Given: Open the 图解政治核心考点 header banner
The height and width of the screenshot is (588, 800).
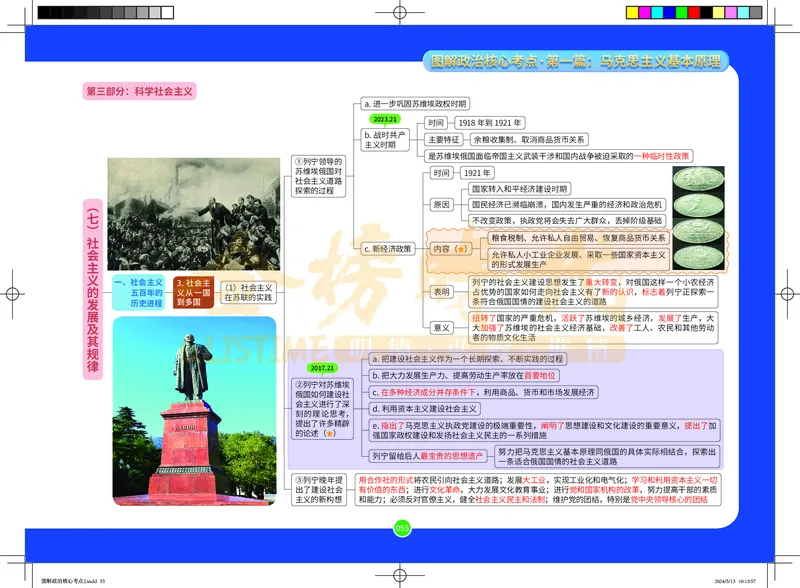Looking at the screenshot, I should [x=580, y=59].
